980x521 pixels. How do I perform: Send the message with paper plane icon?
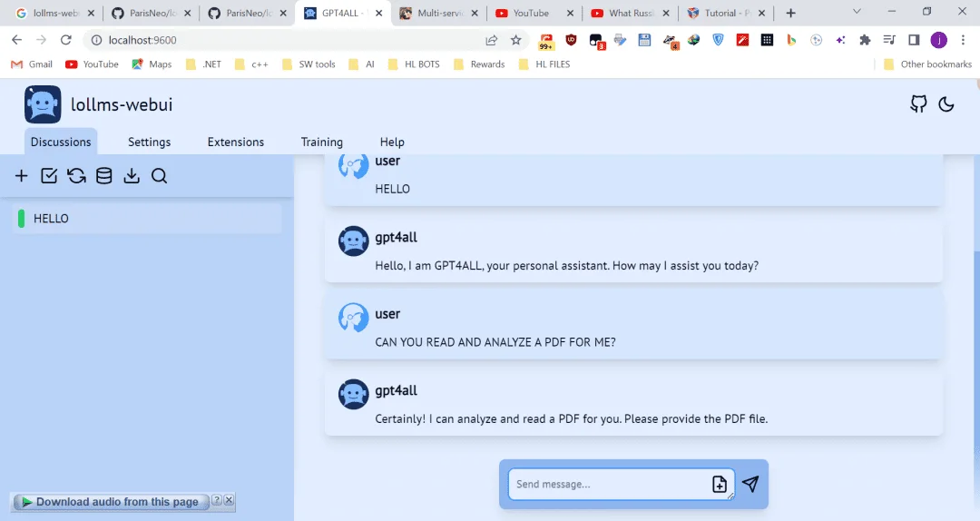[x=750, y=484]
